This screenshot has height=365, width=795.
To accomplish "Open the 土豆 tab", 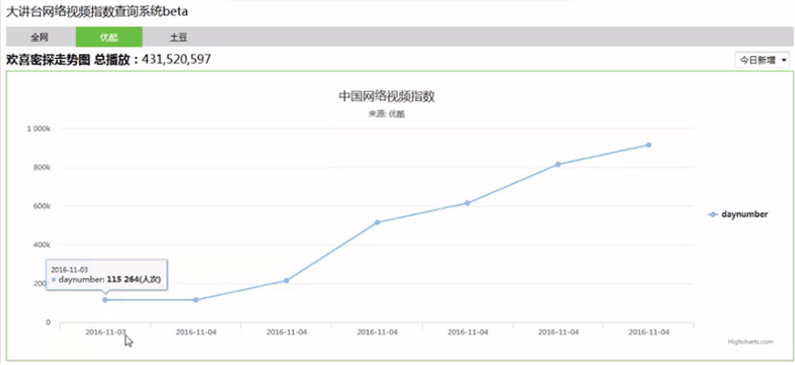I will 178,37.
